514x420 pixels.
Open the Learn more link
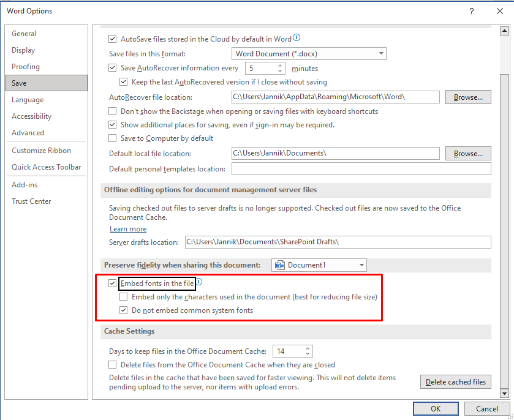click(128, 229)
